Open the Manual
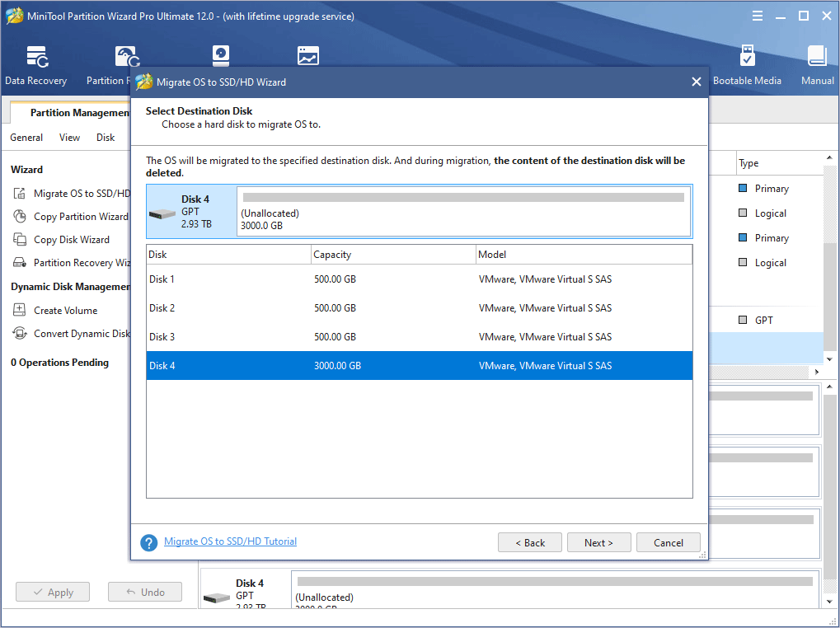The width and height of the screenshot is (840, 628). [x=817, y=65]
